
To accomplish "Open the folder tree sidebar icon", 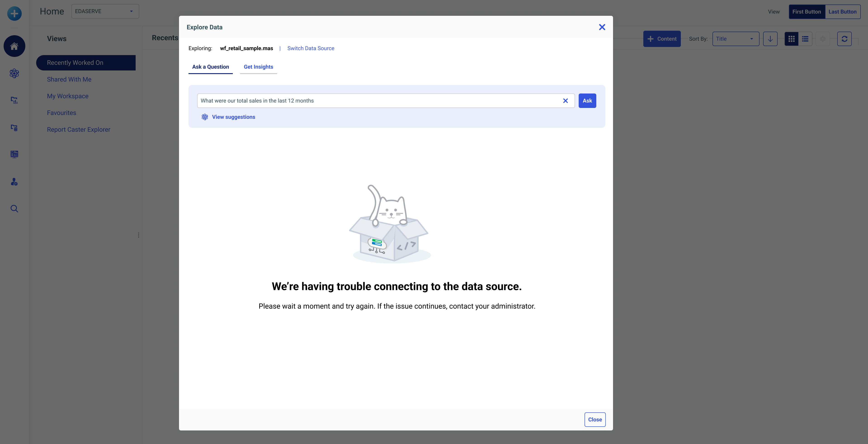I will (x=14, y=128).
